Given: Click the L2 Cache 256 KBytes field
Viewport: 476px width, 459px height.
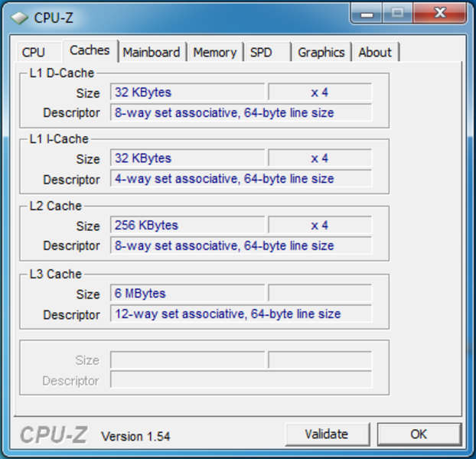Looking at the screenshot, I should click(187, 225).
